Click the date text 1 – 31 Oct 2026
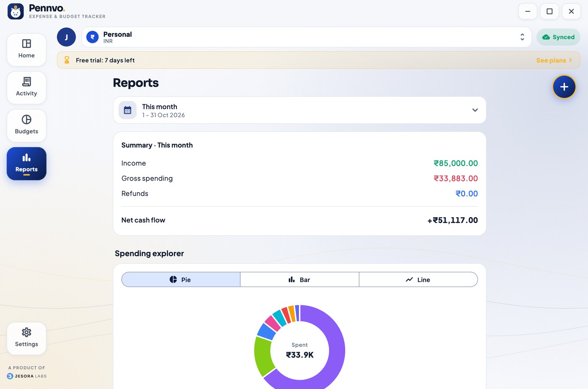The width and height of the screenshot is (588, 389). [x=163, y=115]
